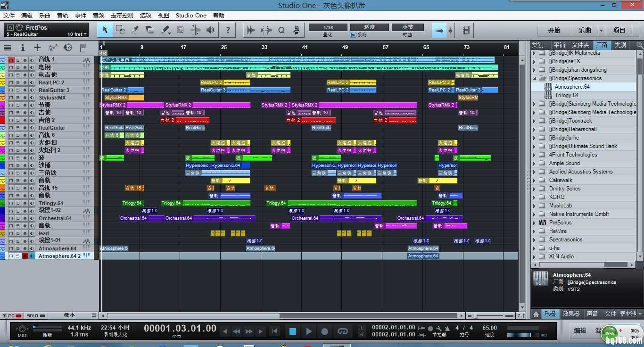Screen dimensions: 644x347
Task: Expand the [jBridge]IK Multimedia folder
Action: 535,53
